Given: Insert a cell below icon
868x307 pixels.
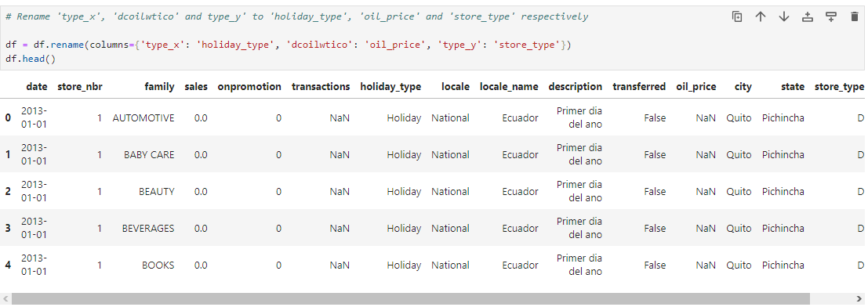Looking at the screenshot, I should pyautogui.click(x=831, y=16).
